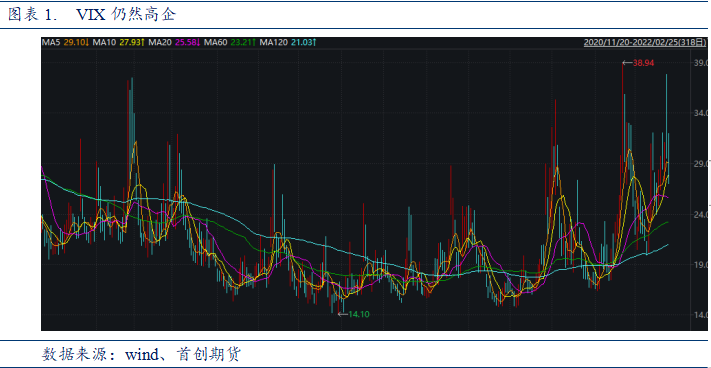Screen dimensions: 711x368
Task: Select the MA10 indicator label
Action: point(105,42)
